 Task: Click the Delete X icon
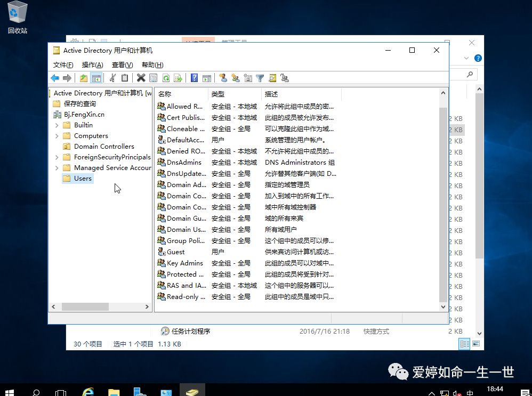tap(141, 78)
